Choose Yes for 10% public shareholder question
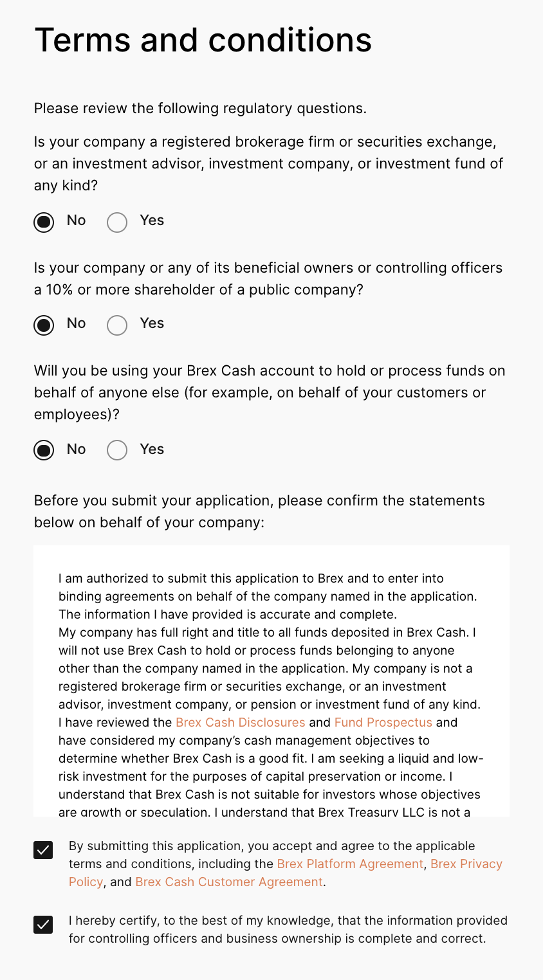The height and width of the screenshot is (980, 543). tap(117, 325)
